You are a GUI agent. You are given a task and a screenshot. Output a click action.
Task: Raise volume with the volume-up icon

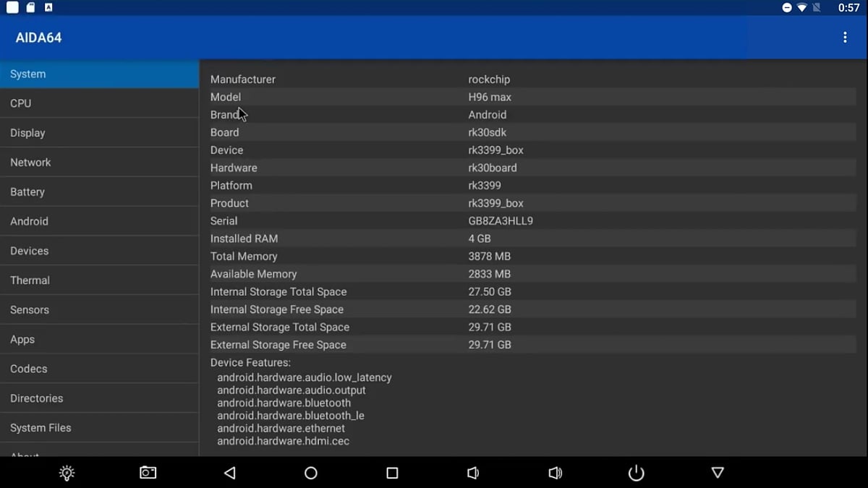(555, 473)
